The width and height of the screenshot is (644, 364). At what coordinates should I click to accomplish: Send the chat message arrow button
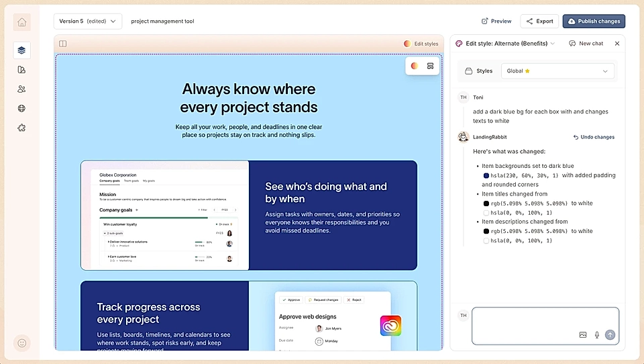tap(610, 335)
